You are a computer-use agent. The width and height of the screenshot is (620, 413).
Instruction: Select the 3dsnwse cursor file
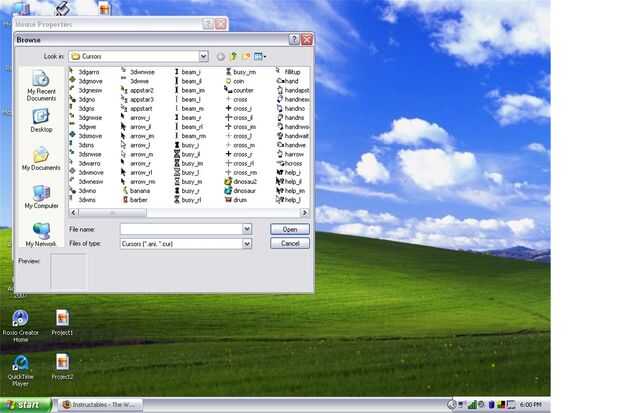pyautogui.click(x=86, y=154)
